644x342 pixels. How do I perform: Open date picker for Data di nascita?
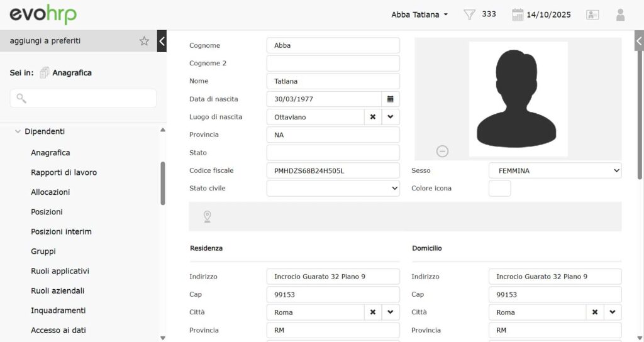click(x=390, y=99)
